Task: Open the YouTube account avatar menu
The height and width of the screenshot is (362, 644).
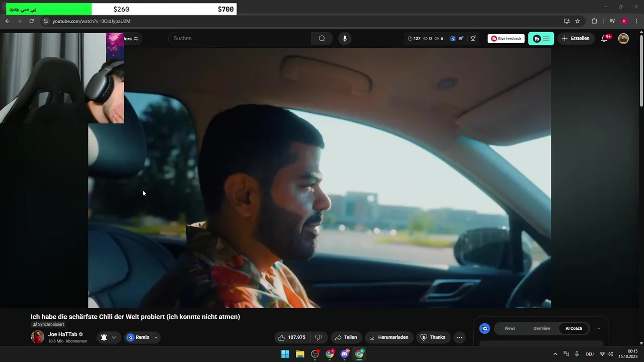Action: [623, 39]
